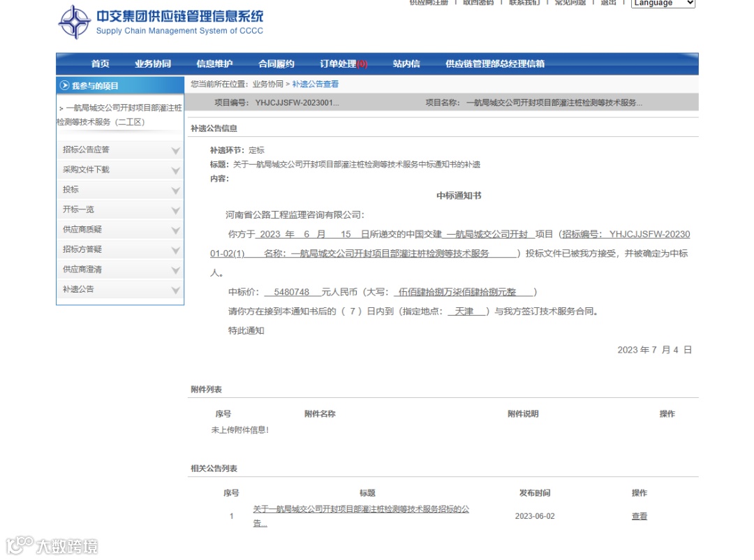This screenshot has width=754, height=560.
Task: Open the Language dropdown
Action: pos(663,3)
